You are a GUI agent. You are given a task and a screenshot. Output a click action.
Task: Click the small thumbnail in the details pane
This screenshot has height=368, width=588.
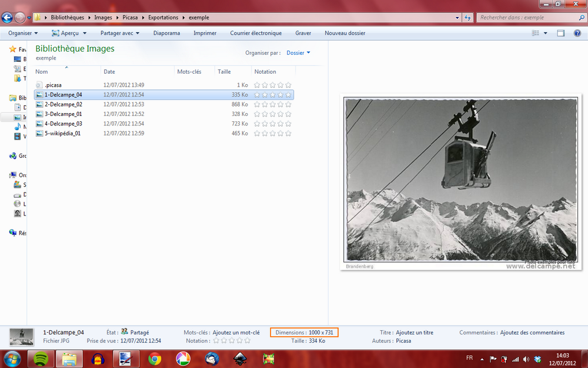[21, 336]
